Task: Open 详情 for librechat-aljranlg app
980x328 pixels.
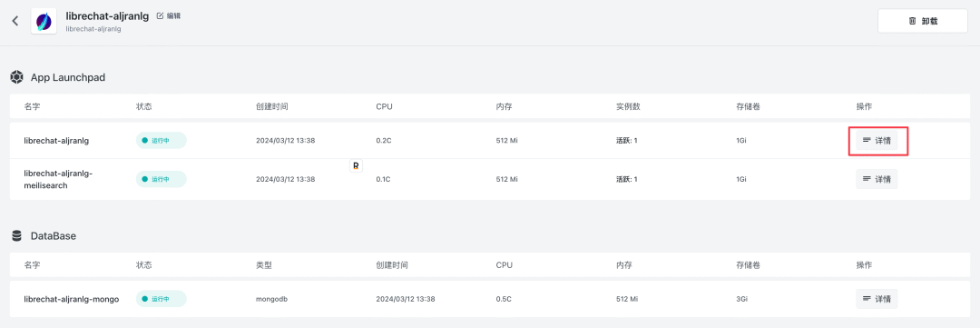Action: [x=877, y=141]
